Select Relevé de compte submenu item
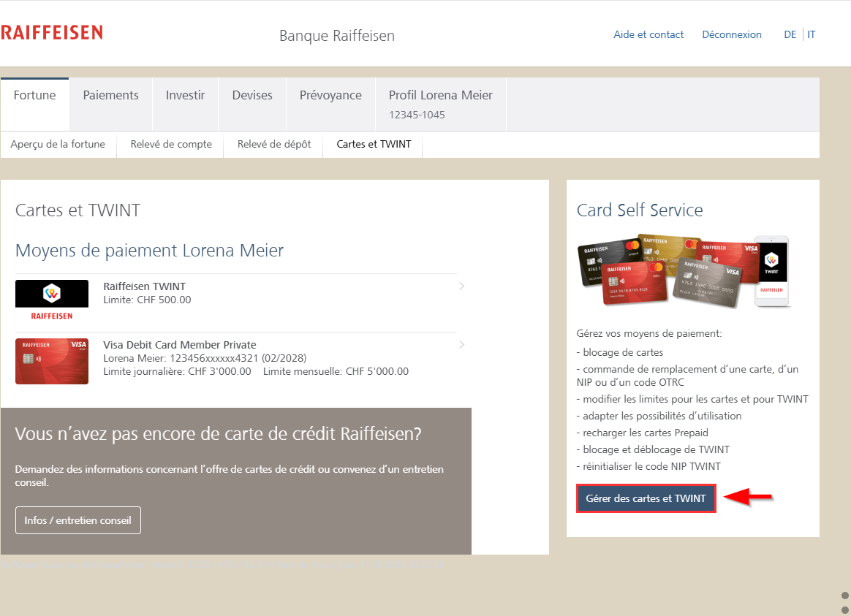Viewport: 851px width, 616px height. [x=171, y=145]
